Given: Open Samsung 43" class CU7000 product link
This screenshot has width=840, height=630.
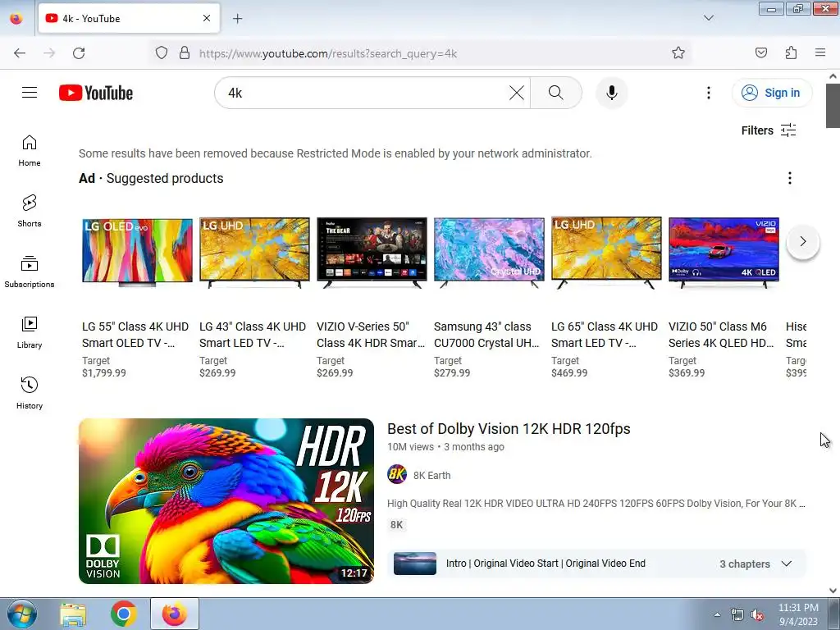Looking at the screenshot, I should 486,335.
